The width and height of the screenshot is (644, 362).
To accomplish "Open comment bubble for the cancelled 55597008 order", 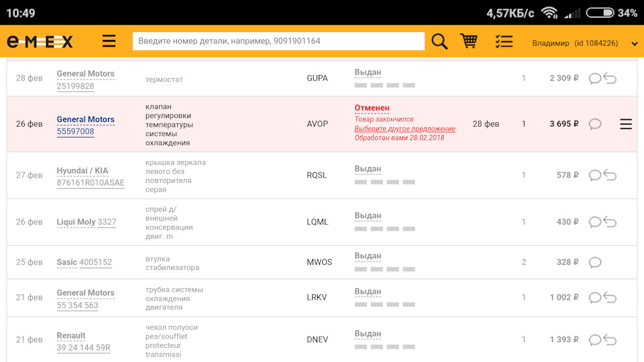I will point(595,123).
